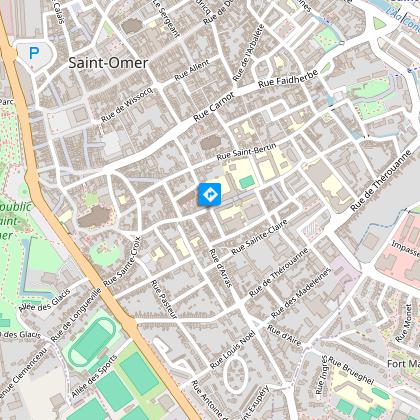420x420 pixels.
Task: Click the oval running track stadium
Action: 92,342
